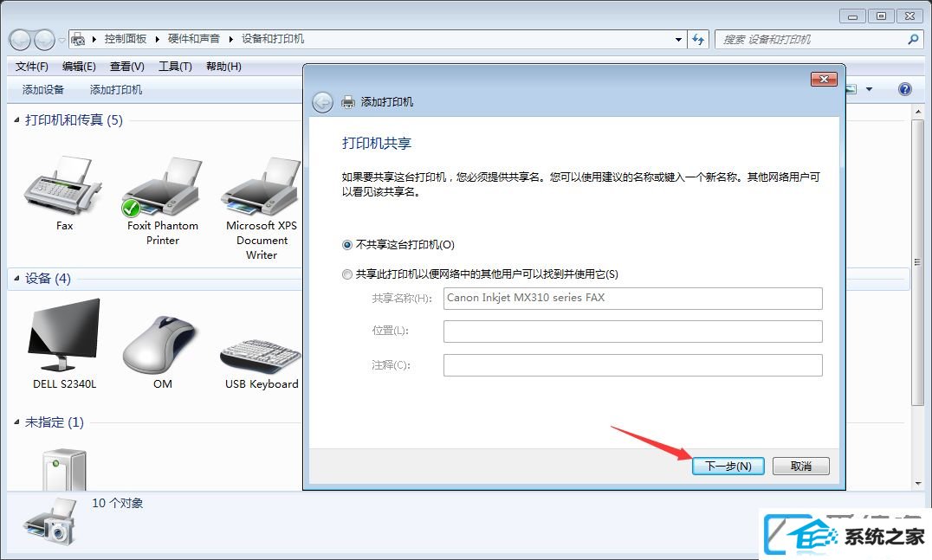The image size is (932, 560).
Task: Go to 硬件和声音 in breadcrumb
Action: tap(194, 39)
